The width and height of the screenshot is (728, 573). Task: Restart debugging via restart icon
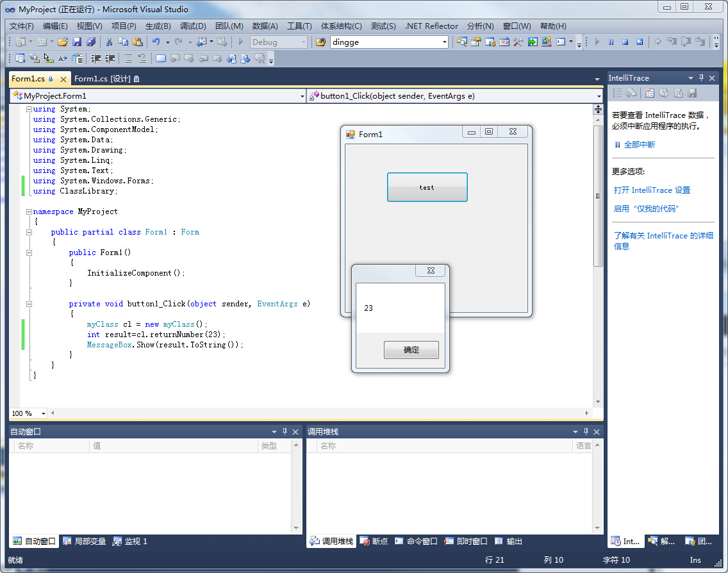point(640,42)
